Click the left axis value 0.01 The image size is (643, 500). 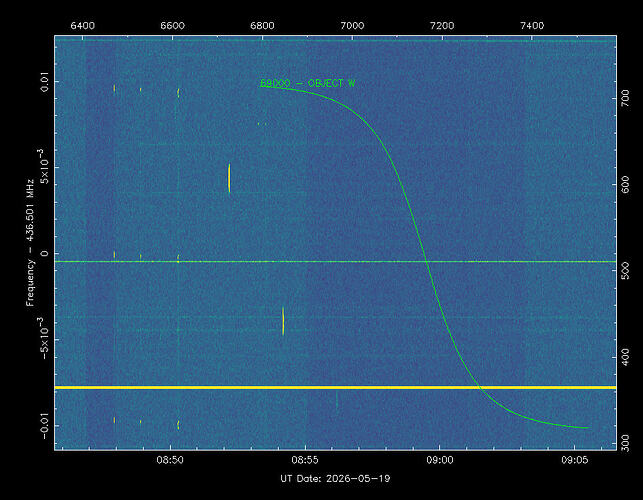(44, 82)
